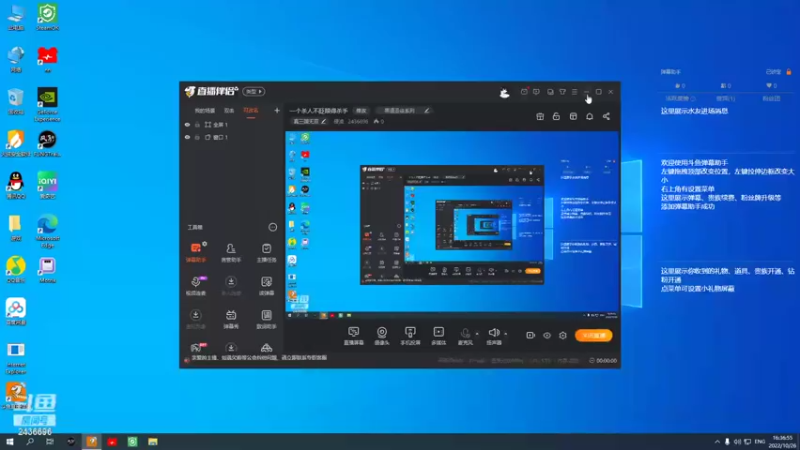Click the share icon in header toolbar
800x450 pixels.
[606, 116]
